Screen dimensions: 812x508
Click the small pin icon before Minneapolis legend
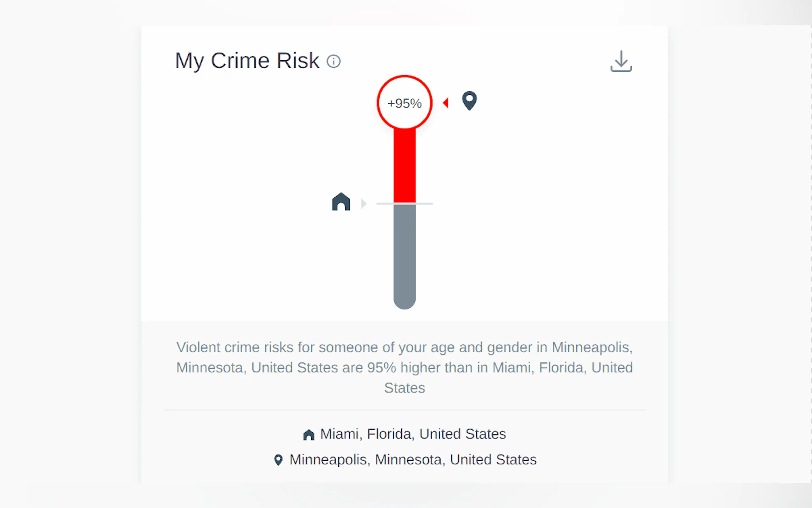(x=278, y=460)
